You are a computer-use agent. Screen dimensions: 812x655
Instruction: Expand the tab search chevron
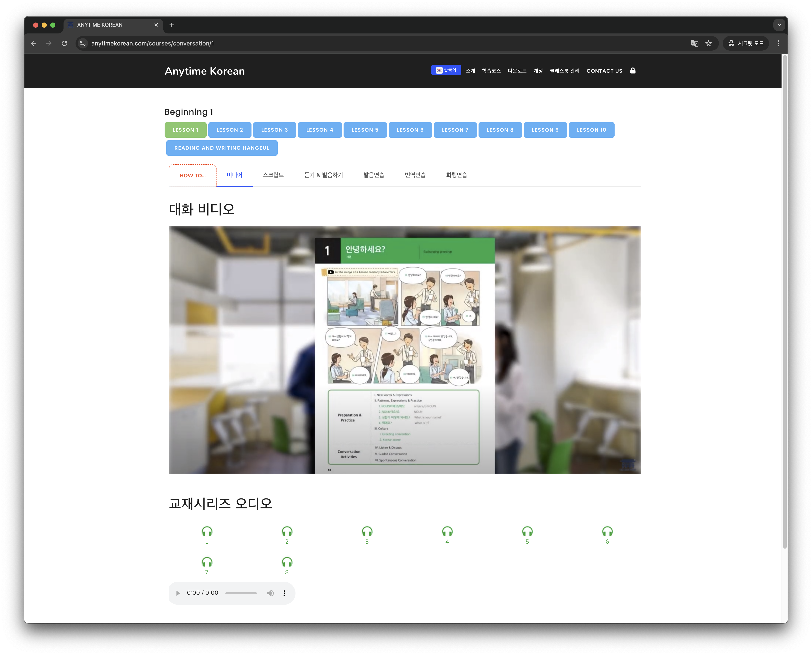[x=779, y=25]
